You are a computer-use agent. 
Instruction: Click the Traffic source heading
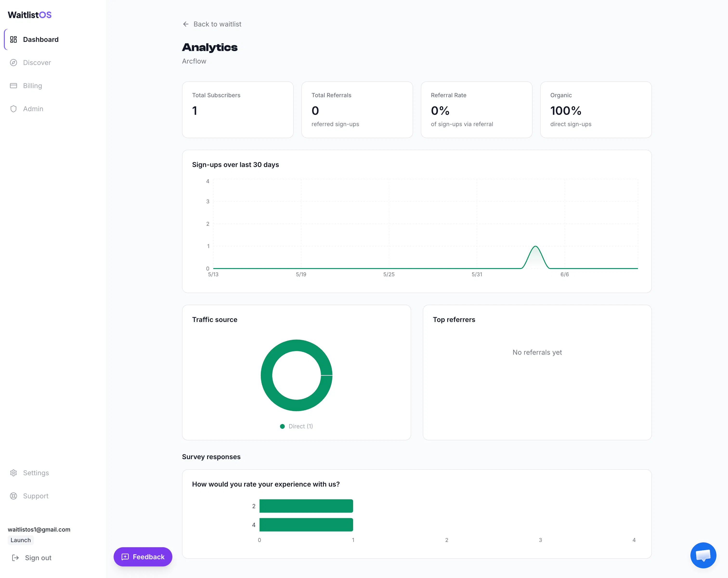pyautogui.click(x=215, y=320)
